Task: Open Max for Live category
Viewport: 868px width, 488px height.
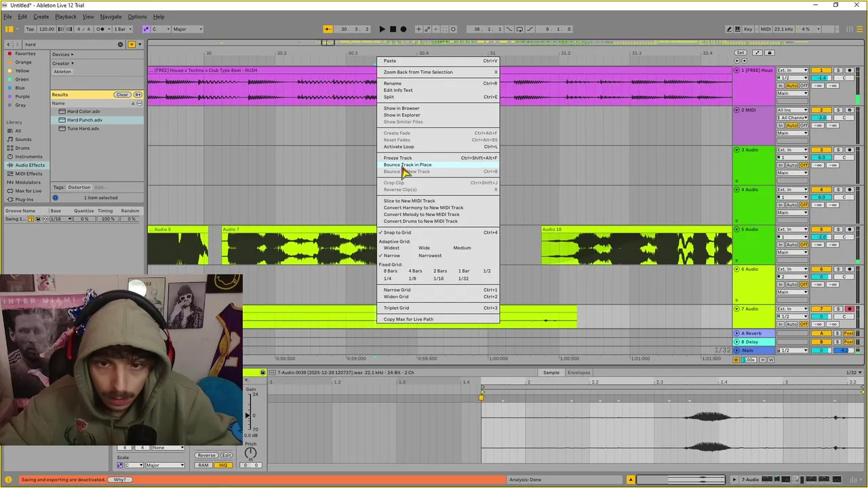Action: (x=28, y=190)
